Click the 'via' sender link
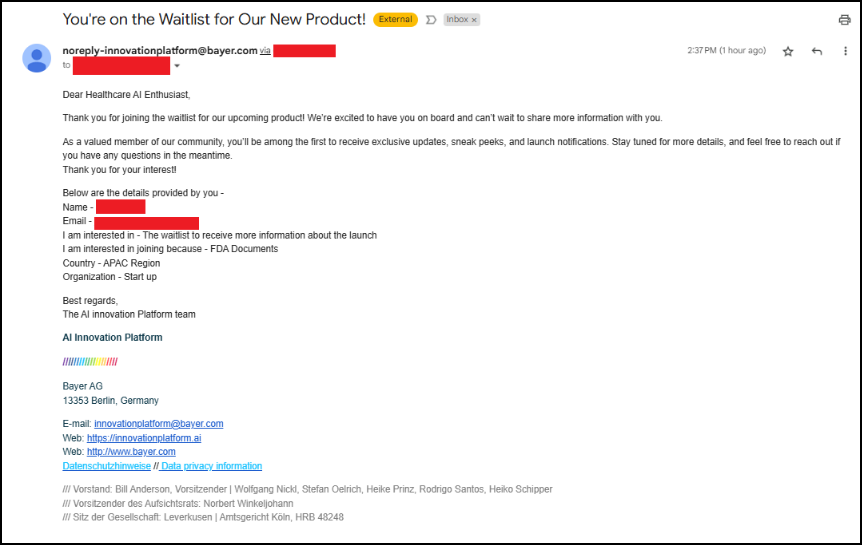The width and height of the screenshot is (862, 545). click(265, 51)
